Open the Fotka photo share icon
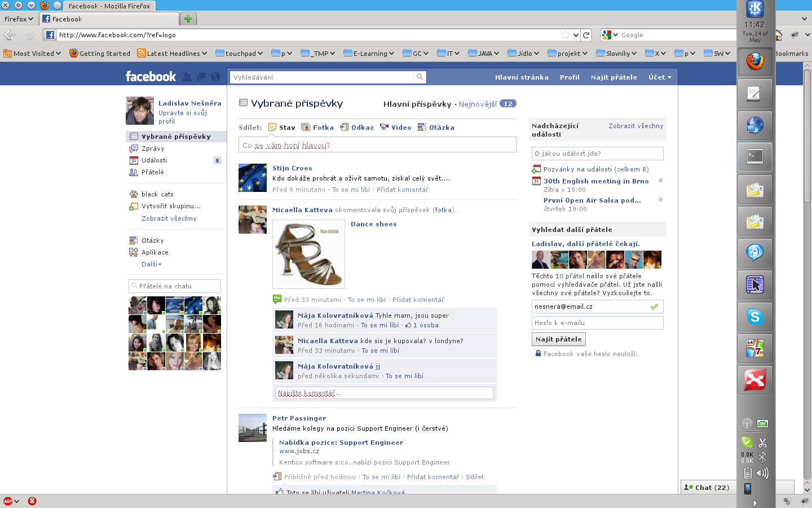The height and width of the screenshot is (508, 812). [306, 128]
